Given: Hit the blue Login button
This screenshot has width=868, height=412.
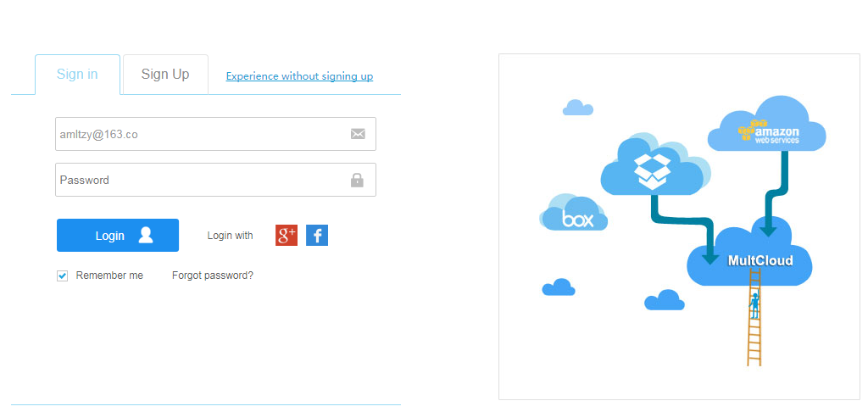Looking at the screenshot, I should point(118,236).
